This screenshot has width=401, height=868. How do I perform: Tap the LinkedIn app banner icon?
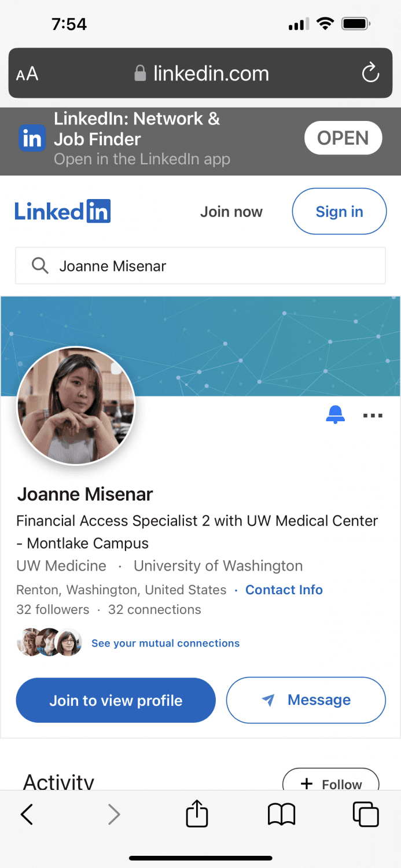pos(32,139)
